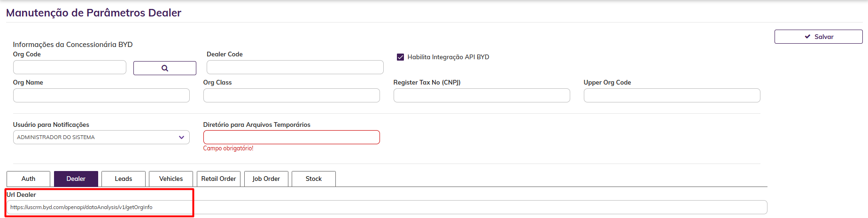Focus the Upper Org Code field
868x218 pixels.
(672, 95)
